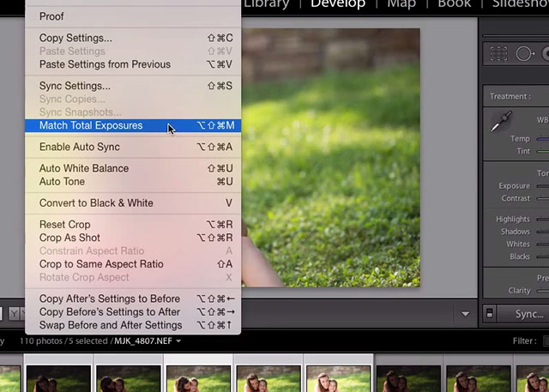The width and height of the screenshot is (549, 392).
Task: Adjust the Whites slider
Action: [x=542, y=244]
